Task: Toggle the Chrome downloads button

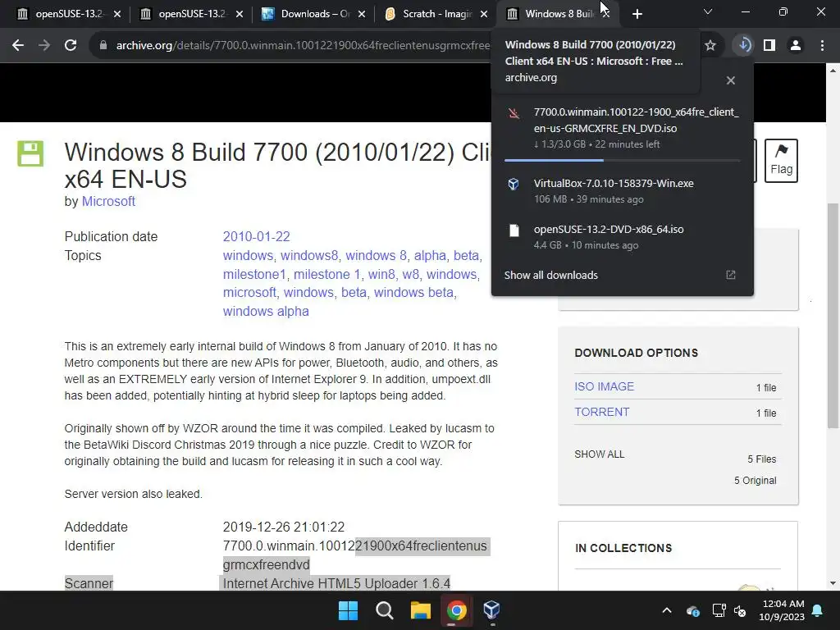Action: [743, 46]
